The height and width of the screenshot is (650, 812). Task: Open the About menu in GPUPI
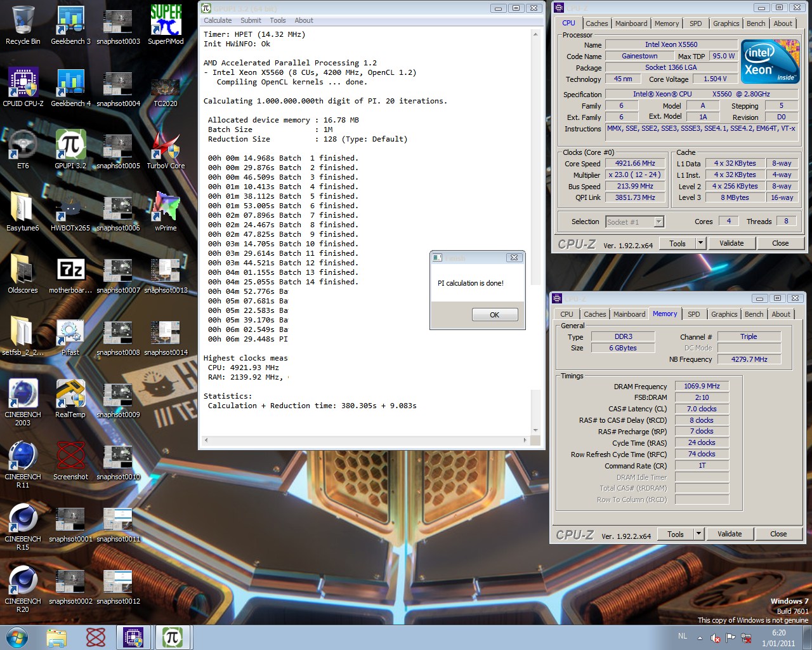coord(304,20)
